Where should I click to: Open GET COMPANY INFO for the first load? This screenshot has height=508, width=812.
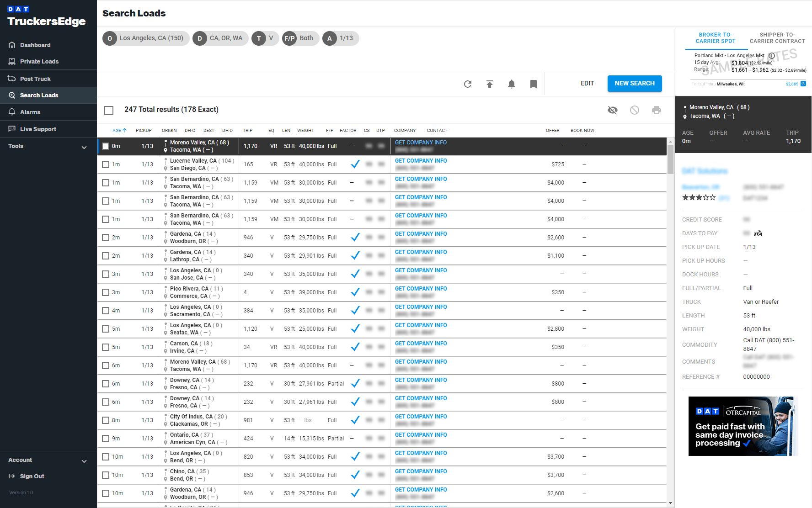(x=421, y=142)
